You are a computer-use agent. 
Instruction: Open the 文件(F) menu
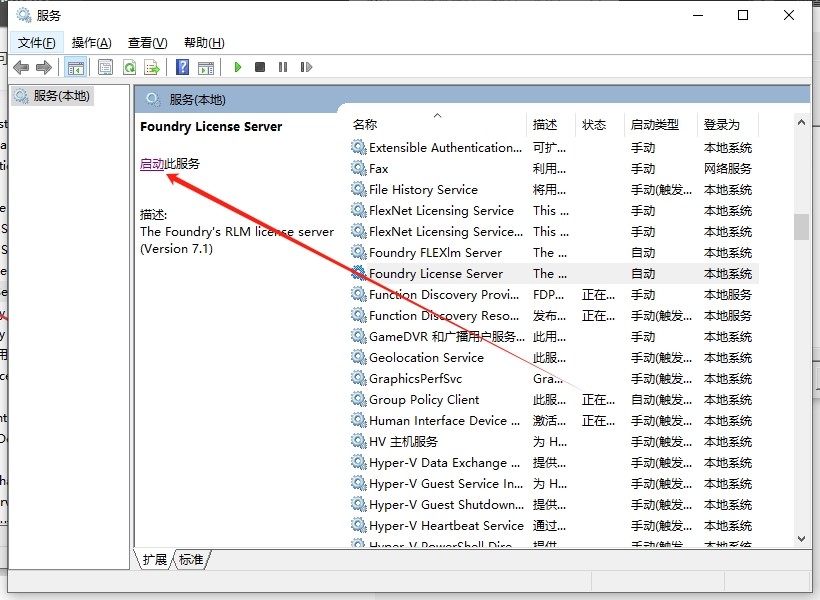37,43
